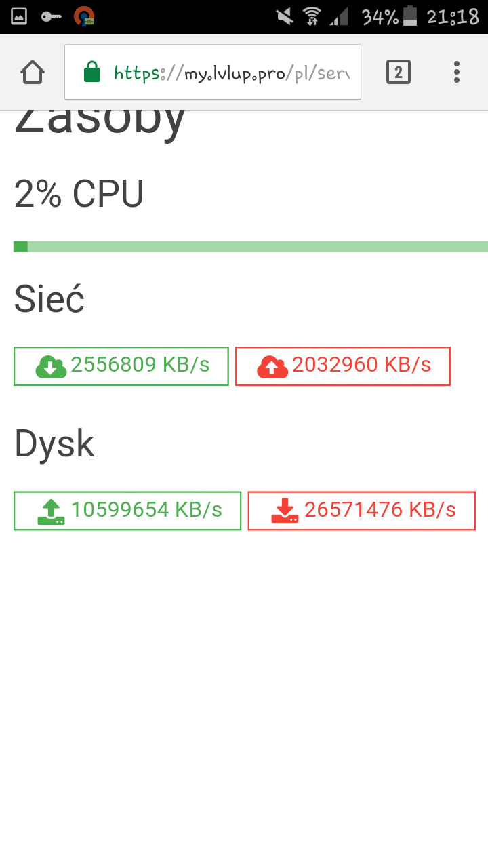
Task: Click the red disk download icon
Action: (x=285, y=511)
